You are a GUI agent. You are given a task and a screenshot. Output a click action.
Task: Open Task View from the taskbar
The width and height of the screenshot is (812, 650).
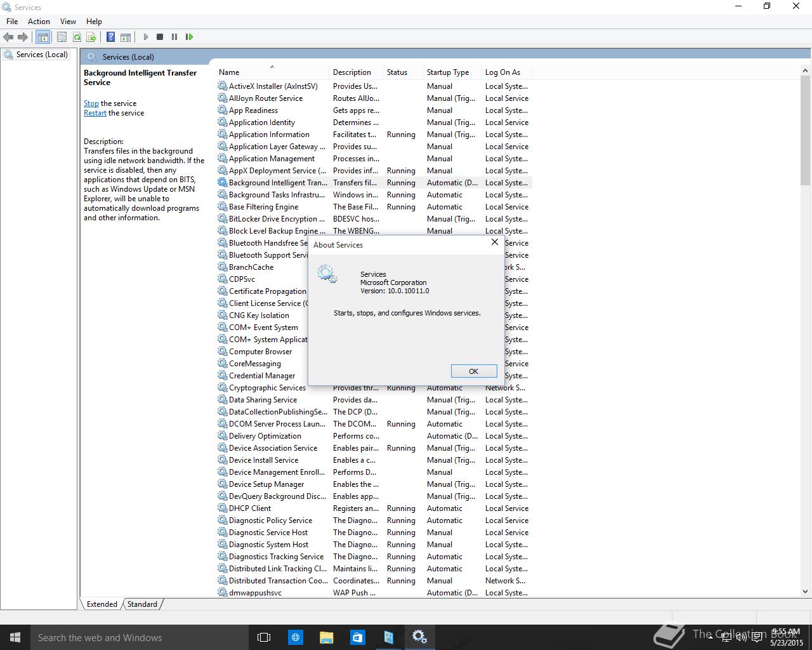264,637
